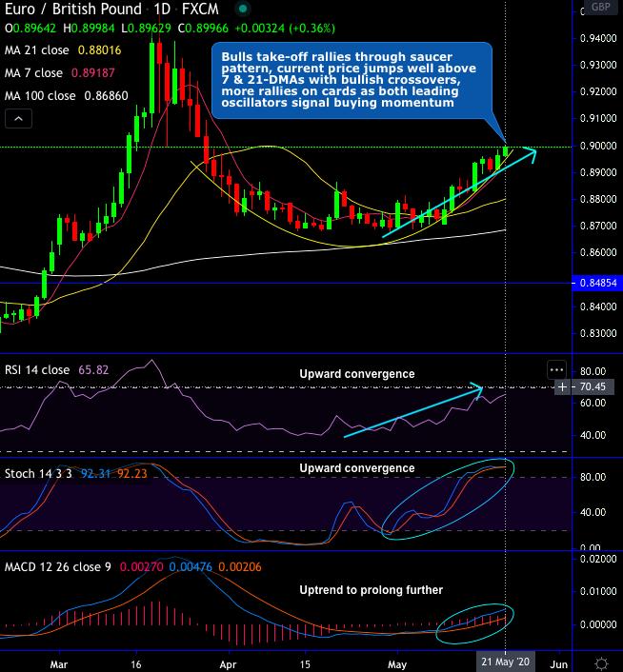Click the blue 0.84854 price label
This screenshot has width=623, height=672.
click(597, 283)
